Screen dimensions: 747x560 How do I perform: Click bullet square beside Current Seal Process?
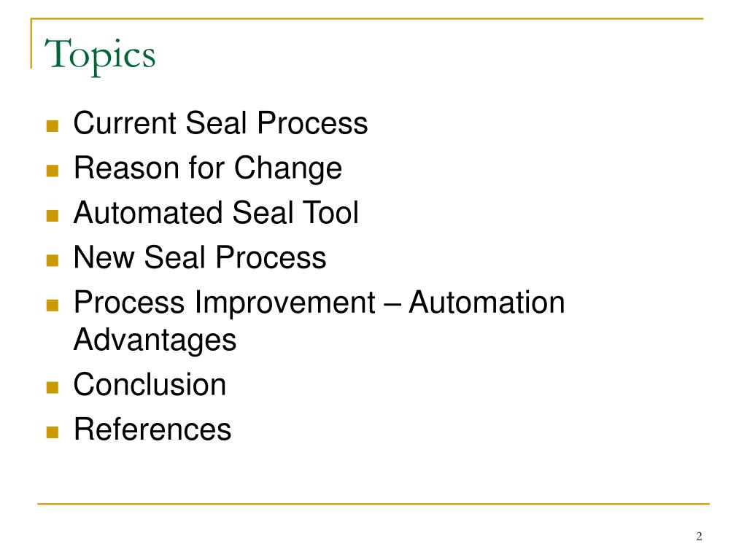pyautogui.click(x=53, y=126)
